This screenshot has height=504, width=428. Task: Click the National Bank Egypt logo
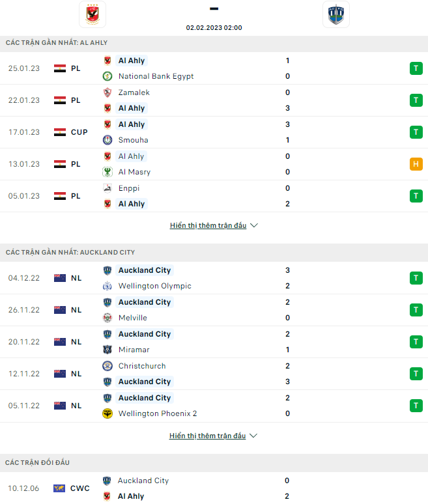coord(107,76)
